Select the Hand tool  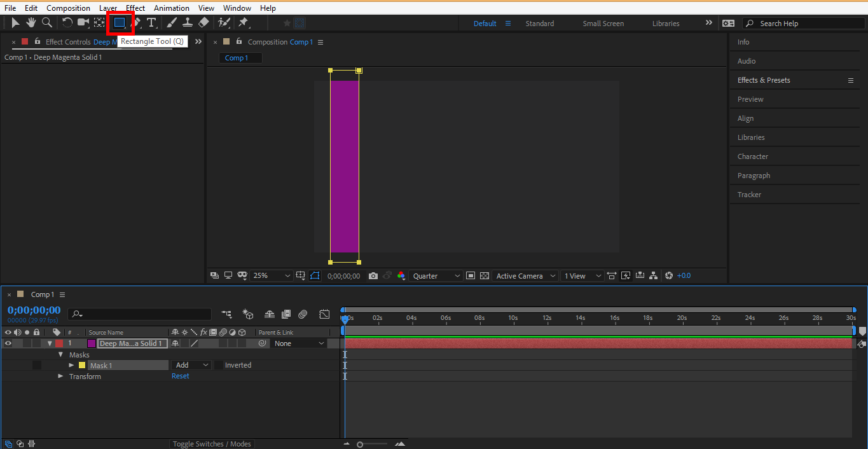click(31, 23)
